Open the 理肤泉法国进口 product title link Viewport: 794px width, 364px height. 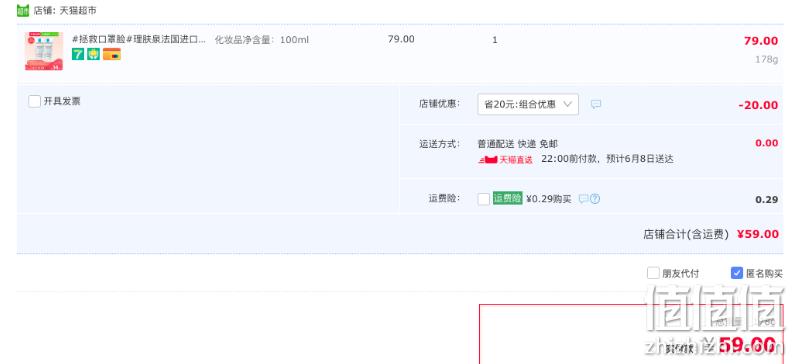[x=139, y=39]
